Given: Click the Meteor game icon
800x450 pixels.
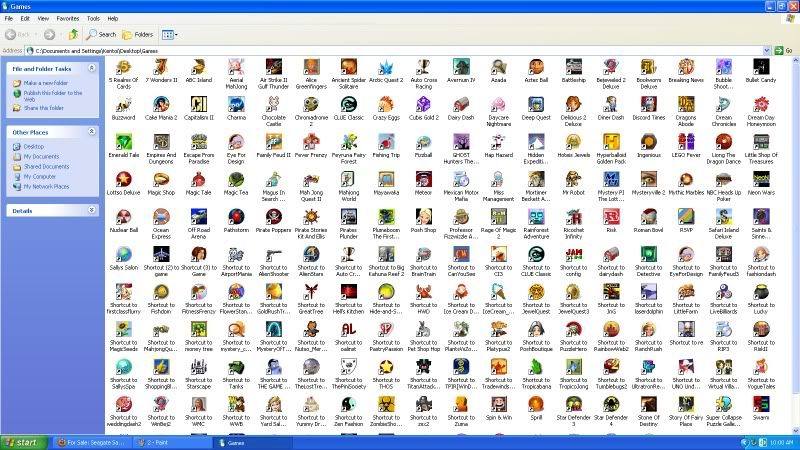Looking at the screenshot, I should (423, 180).
